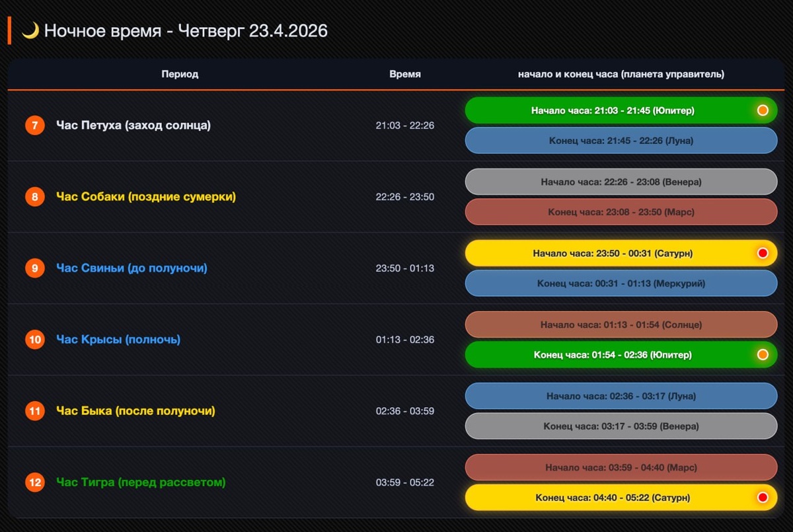
Task: Select the yellow Начало часа 23:50 - 00:31 (Сатурн) pill
Action: (621, 253)
